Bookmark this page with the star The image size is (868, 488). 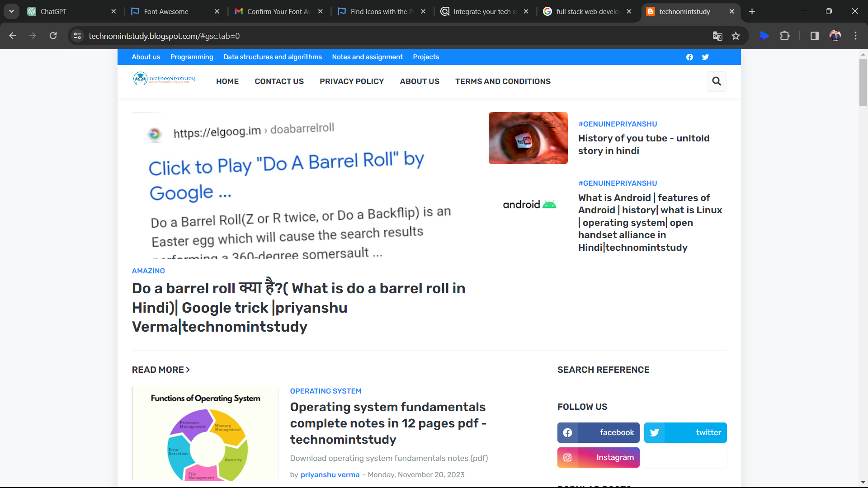pyautogui.click(x=736, y=36)
